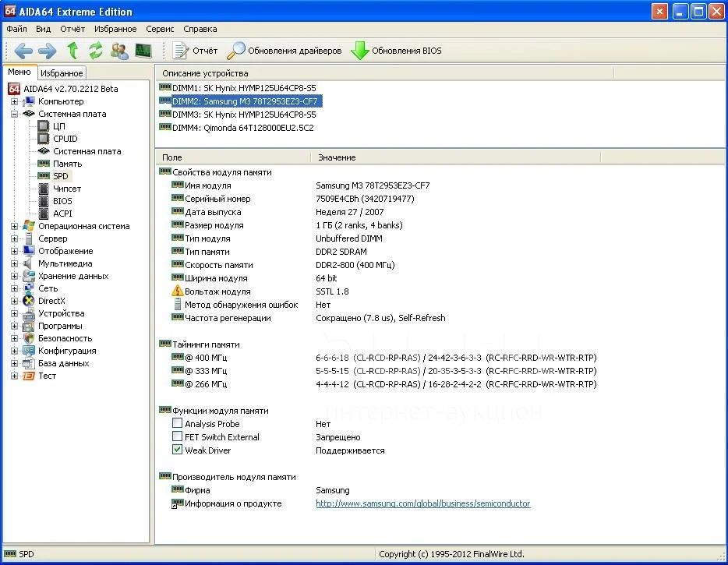Screen dimensions: 728x565
Task: Select Системная плата child item icon
Action: pos(44,151)
